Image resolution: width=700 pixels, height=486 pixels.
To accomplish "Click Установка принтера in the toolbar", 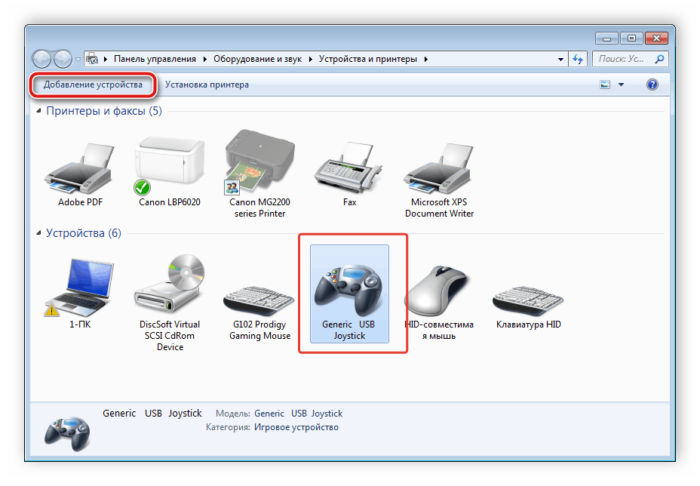I will tap(207, 85).
